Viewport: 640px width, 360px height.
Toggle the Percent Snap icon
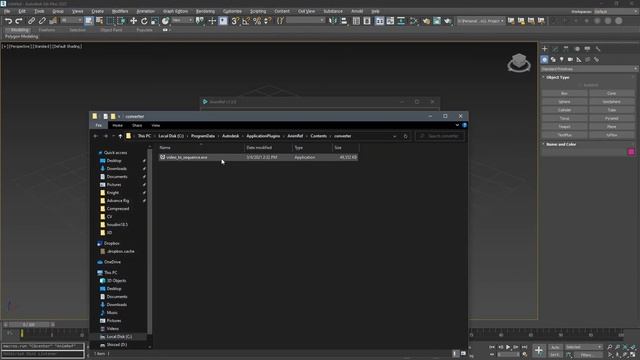coord(257,21)
